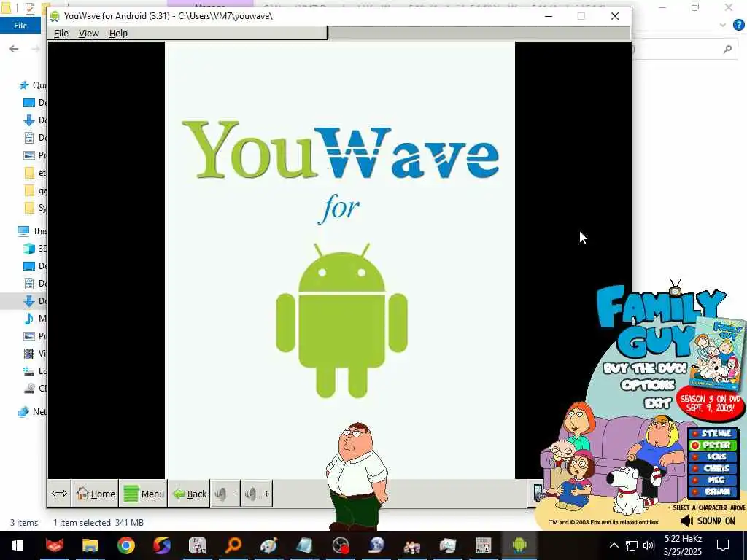Open the globe app in the taskbar
747x560 pixels.
(x=376, y=545)
